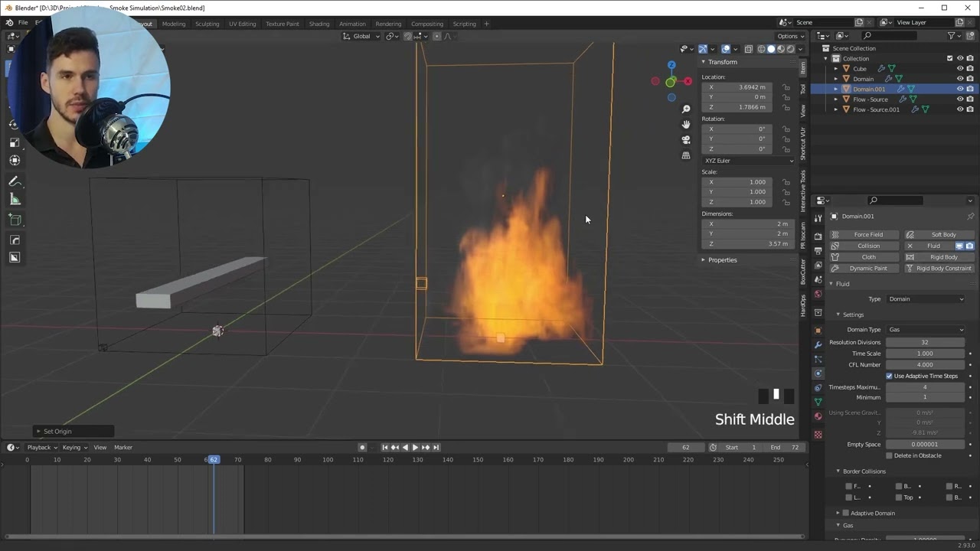The width and height of the screenshot is (980, 551).
Task: Open Domain Type Gas dropdown
Action: [x=926, y=330]
